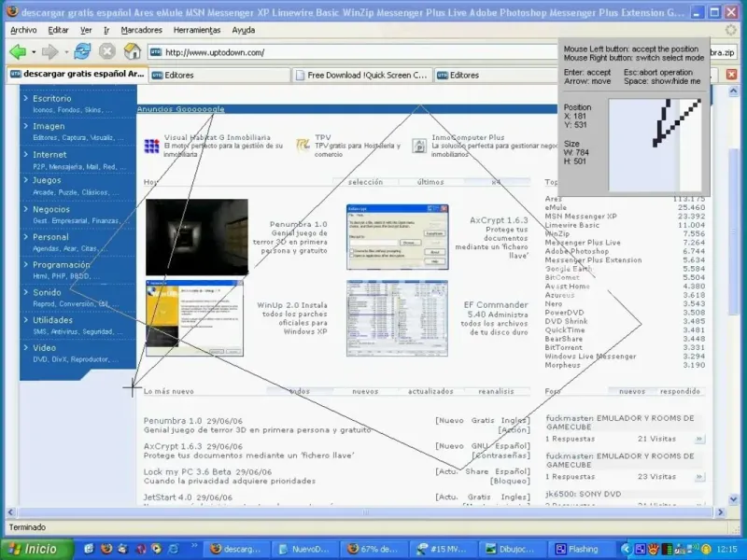Viewport: 747px width, 560px height.
Task: Expand the Programación category
Action: [x=61, y=264]
